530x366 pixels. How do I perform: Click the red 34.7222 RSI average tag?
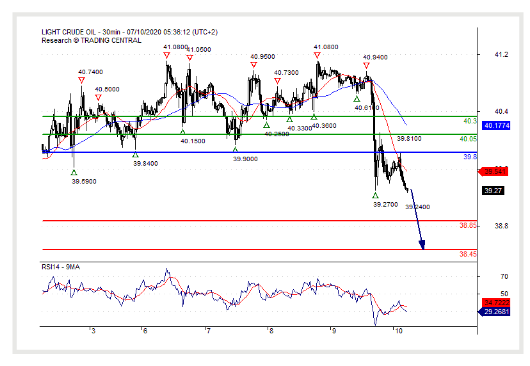coord(496,302)
